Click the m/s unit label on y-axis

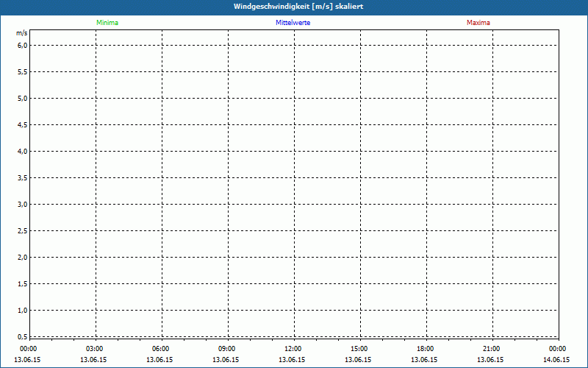[22, 33]
